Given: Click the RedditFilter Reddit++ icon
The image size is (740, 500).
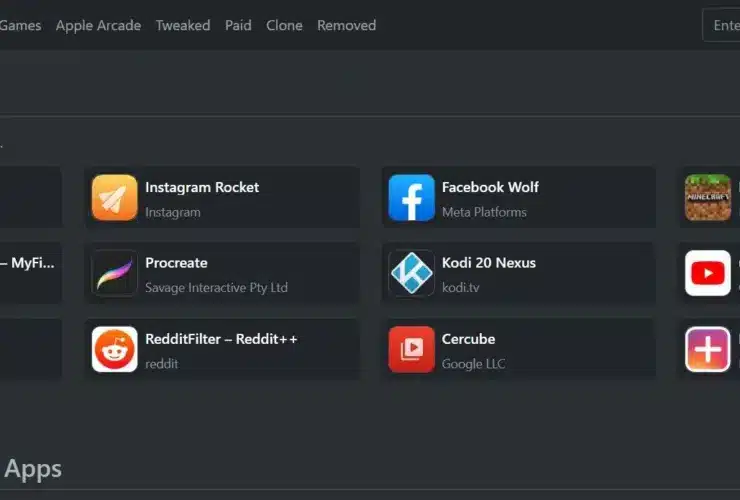Looking at the screenshot, I should pyautogui.click(x=115, y=349).
